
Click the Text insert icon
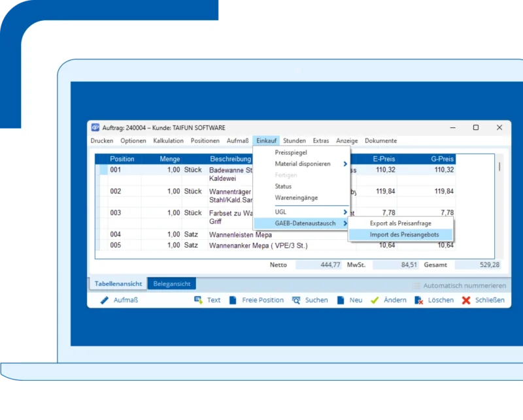(x=197, y=300)
